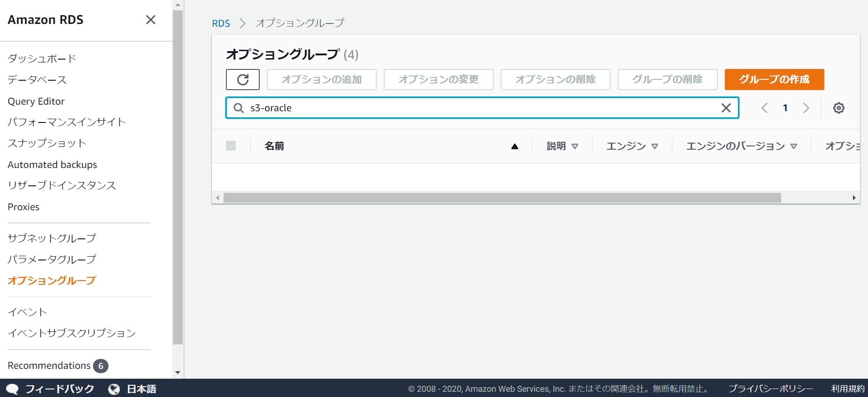Click page number 1 in pagination
The image size is (868, 397).
click(785, 108)
